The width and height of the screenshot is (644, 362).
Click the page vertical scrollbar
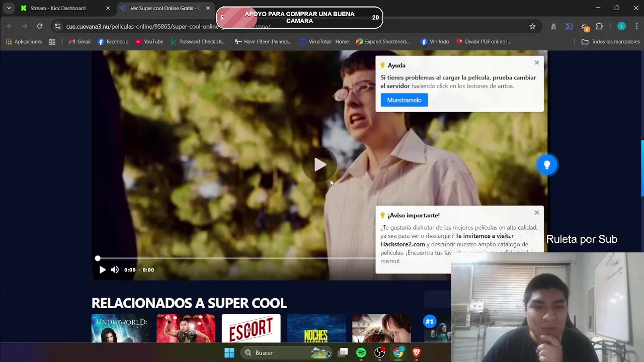coord(642,168)
